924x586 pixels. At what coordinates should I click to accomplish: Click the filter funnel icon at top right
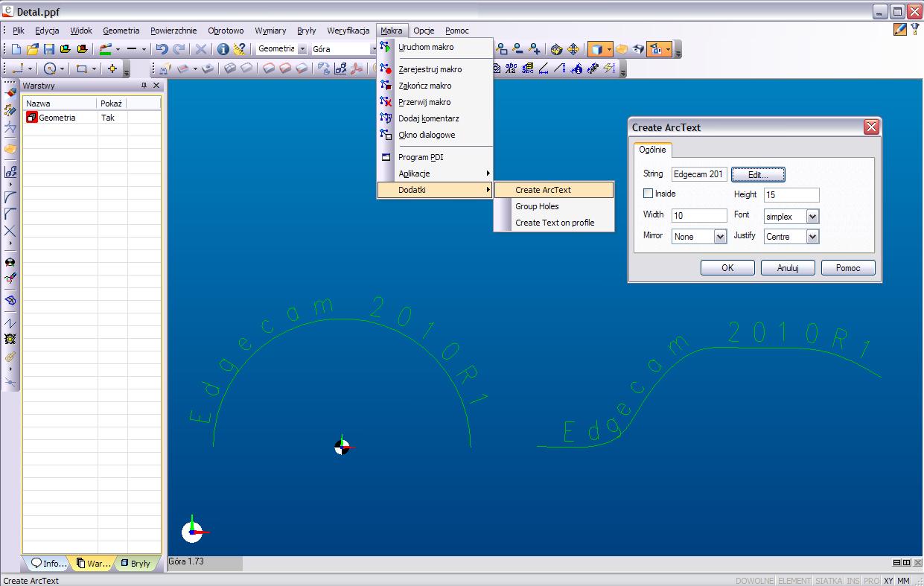coord(914,30)
